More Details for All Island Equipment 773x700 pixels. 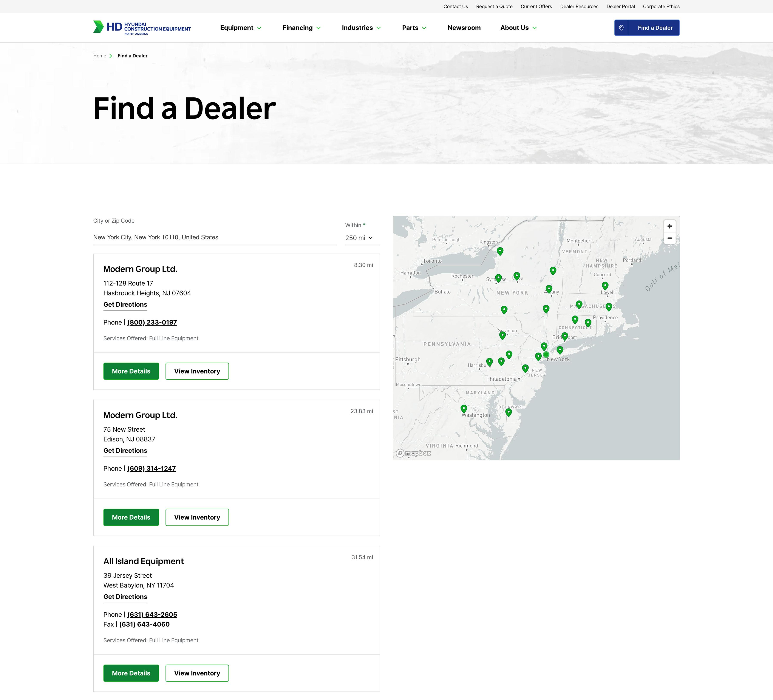pos(131,673)
